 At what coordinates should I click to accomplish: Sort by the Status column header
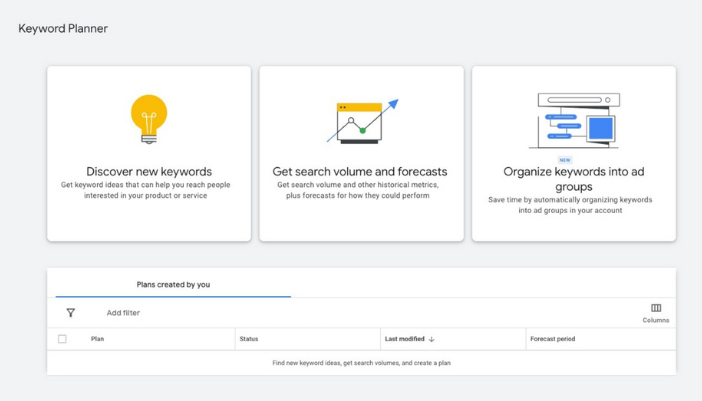click(248, 339)
